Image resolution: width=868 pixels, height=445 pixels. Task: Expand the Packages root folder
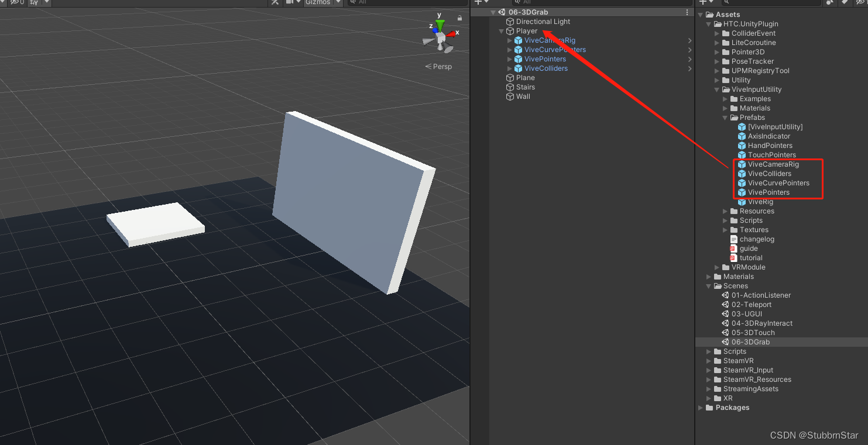pyautogui.click(x=701, y=408)
